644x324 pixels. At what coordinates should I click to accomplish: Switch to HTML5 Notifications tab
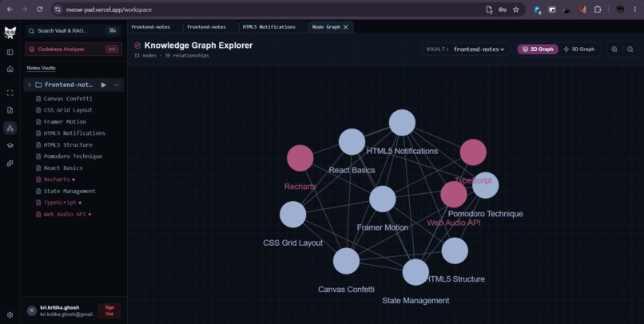[x=273, y=26]
